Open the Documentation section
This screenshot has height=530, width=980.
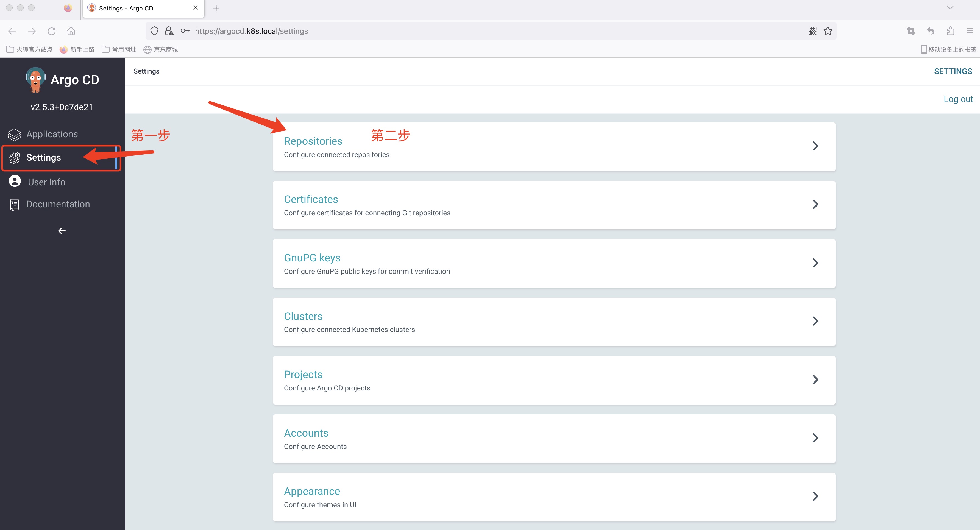tap(58, 204)
